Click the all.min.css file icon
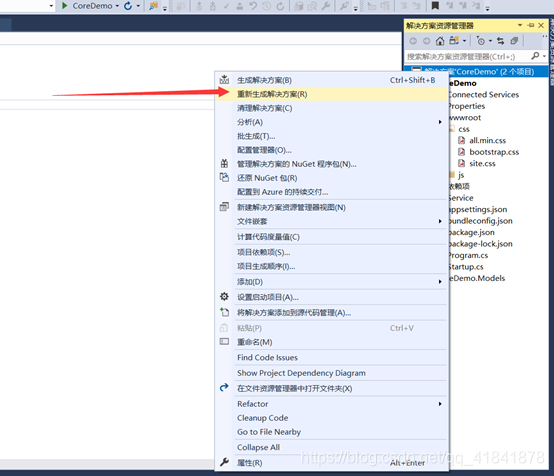554x476 pixels. (461, 140)
